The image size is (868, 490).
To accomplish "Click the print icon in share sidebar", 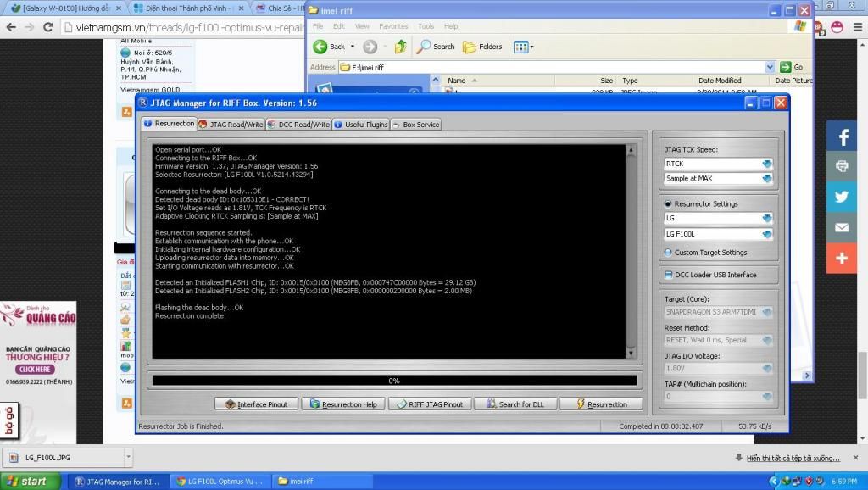I will coord(842,166).
